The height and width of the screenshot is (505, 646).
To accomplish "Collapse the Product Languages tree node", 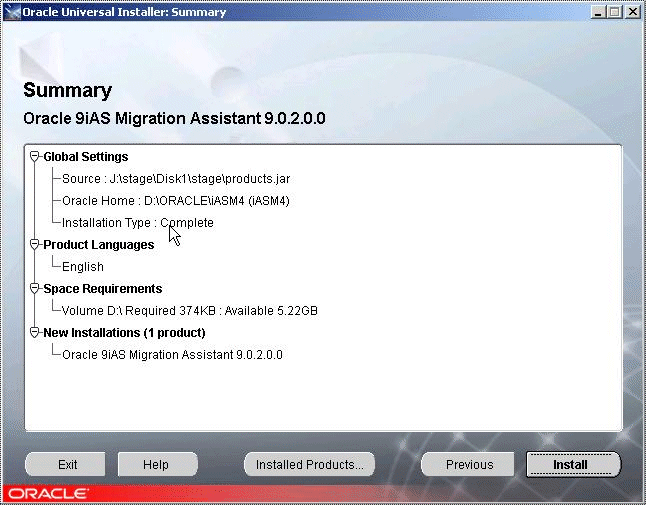I will pos(35,244).
